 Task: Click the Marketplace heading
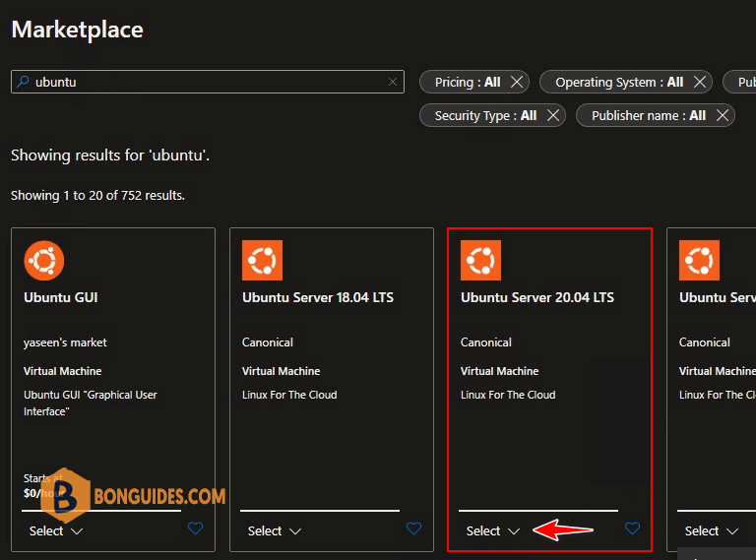point(77,30)
